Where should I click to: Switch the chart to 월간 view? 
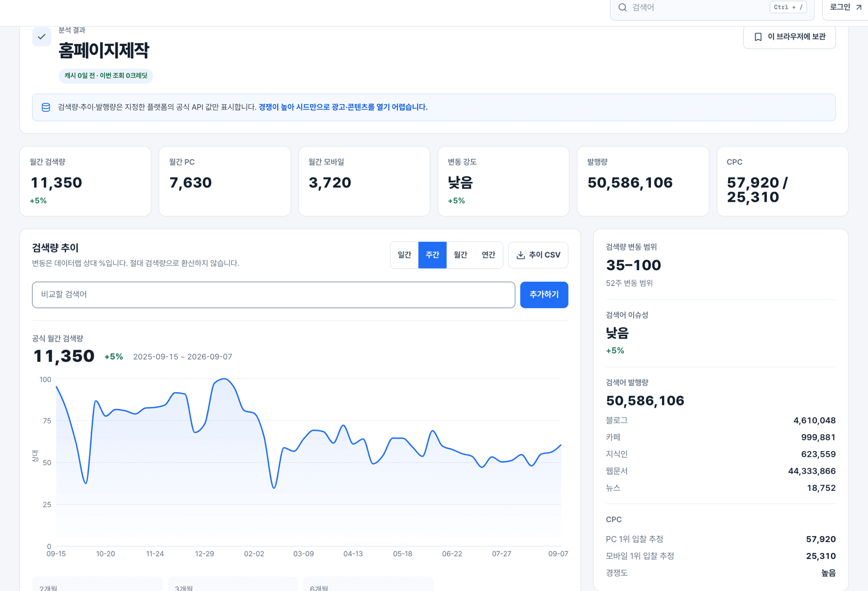[x=460, y=255]
